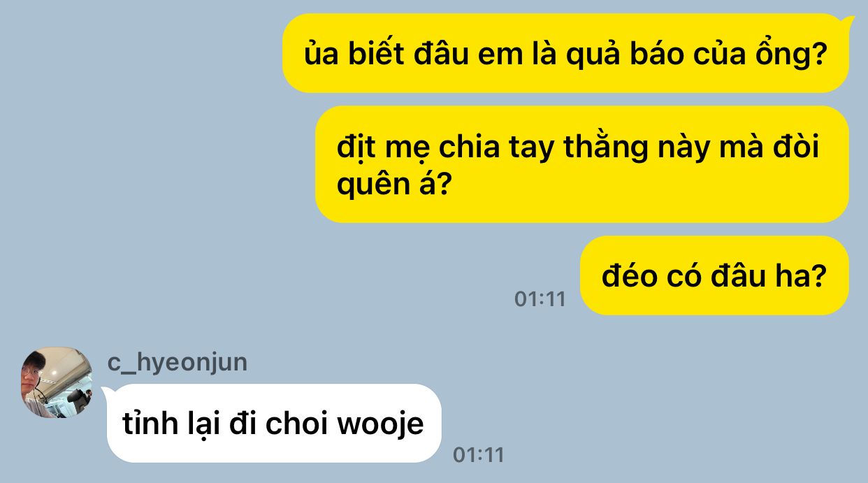This screenshot has width=868, height=483.
Task: Tap the two-line yellow message starting 'địt mẹ chia tay'
Action: [x=582, y=164]
